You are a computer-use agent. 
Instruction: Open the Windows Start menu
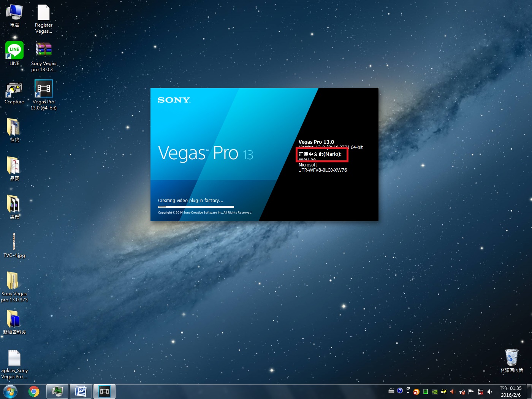10,391
